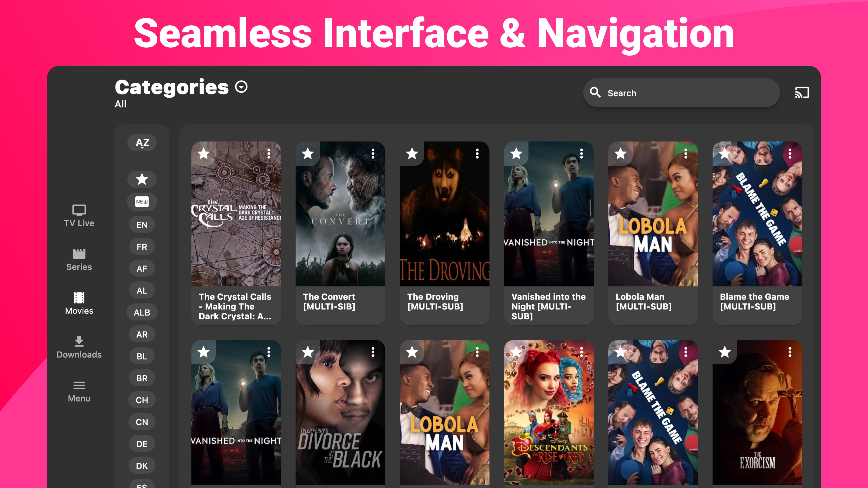Select the EN language filter
868x488 pixels.
[142, 224]
